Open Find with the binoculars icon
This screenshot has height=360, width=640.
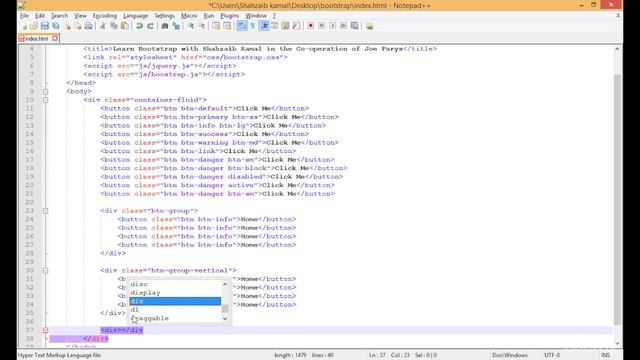pos(165,26)
